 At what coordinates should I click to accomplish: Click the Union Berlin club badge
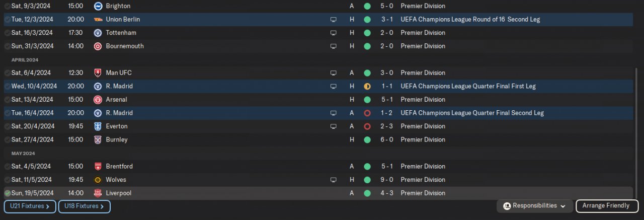pos(98,19)
